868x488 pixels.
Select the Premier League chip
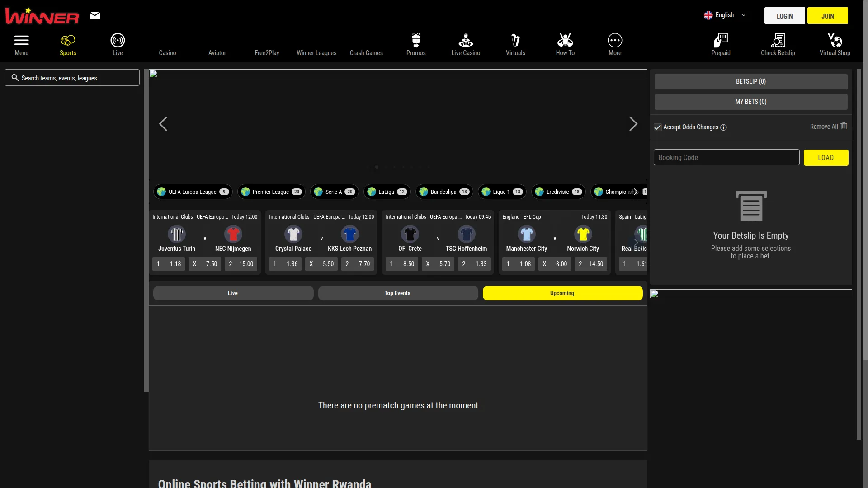coord(271,192)
